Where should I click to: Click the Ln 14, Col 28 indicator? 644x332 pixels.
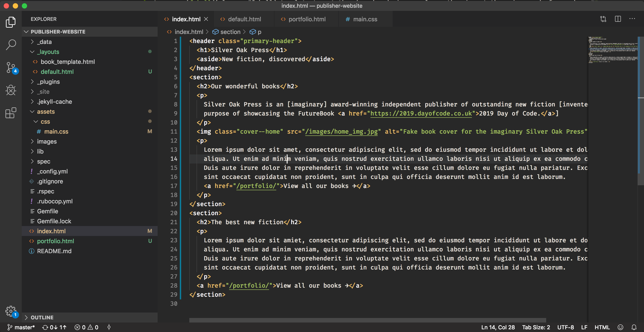coord(498,327)
